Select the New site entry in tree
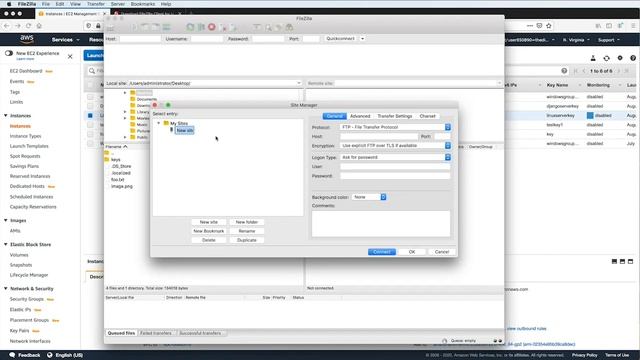The image size is (640, 360). pyautogui.click(x=185, y=130)
